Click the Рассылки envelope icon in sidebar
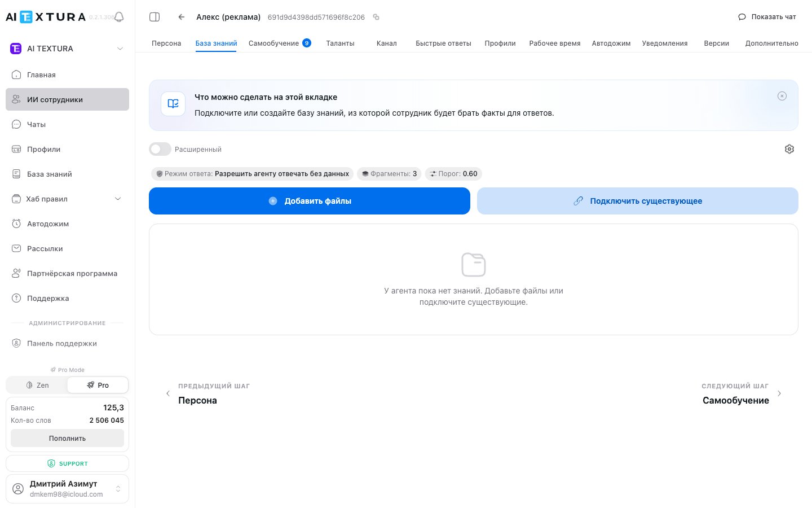Viewport: 812px width, 508px height. click(x=16, y=248)
